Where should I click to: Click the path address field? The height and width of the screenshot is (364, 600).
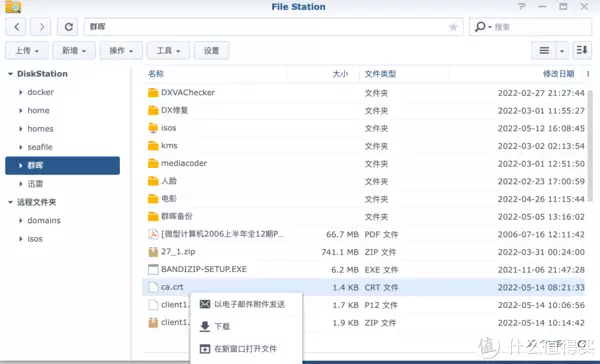pyautogui.click(x=274, y=27)
